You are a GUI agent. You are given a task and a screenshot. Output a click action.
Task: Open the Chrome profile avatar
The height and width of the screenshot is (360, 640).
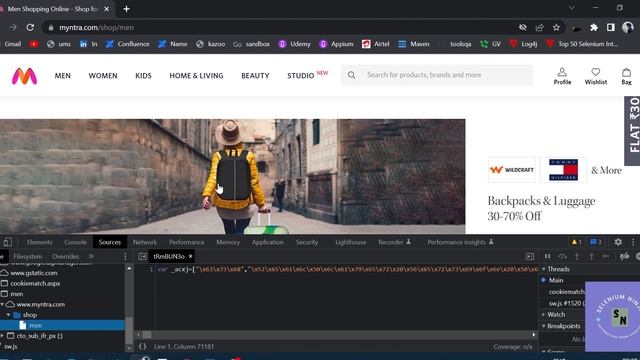(627, 27)
